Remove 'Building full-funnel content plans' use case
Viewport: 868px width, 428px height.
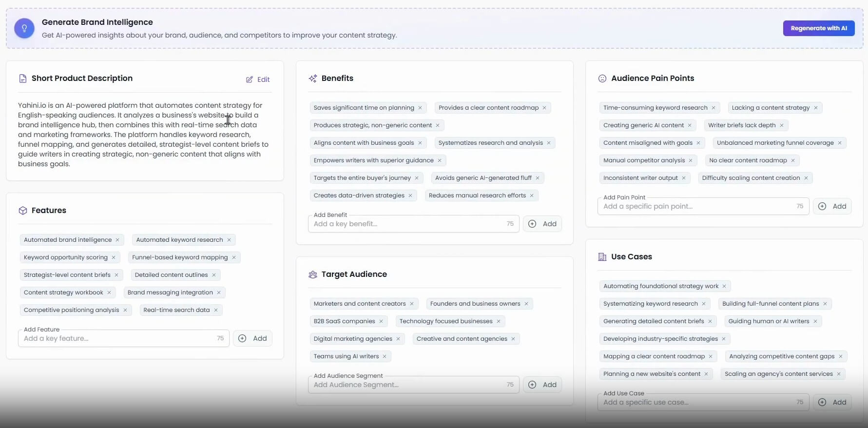[x=825, y=304]
